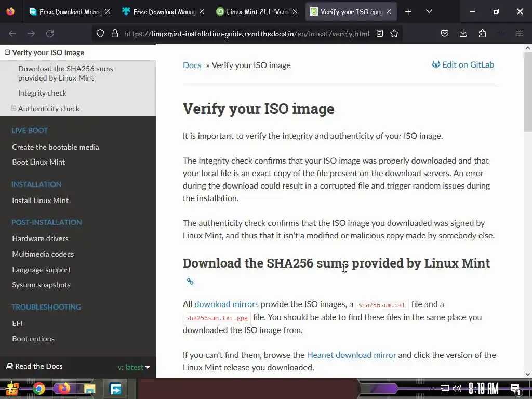Click the GitLab logo beside Edit on GitLab
The width and height of the screenshot is (532, 399).
(x=436, y=64)
